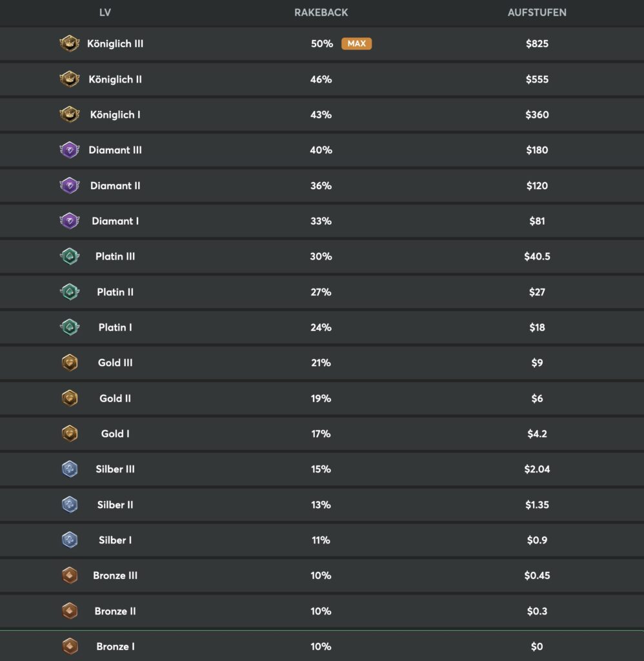The image size is (644, 661).
Task: Click the 50% rakeback value
Action: click(321, 44)
